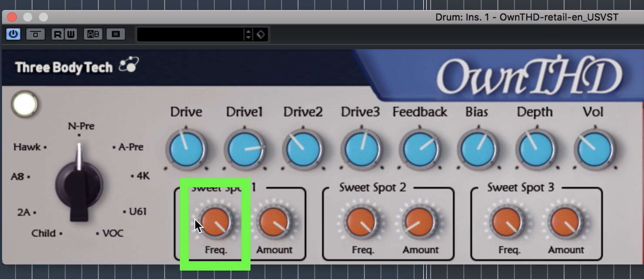This screenshot has width=644, height=279.
Task: Select the A8 model
Action: [17, 176]
